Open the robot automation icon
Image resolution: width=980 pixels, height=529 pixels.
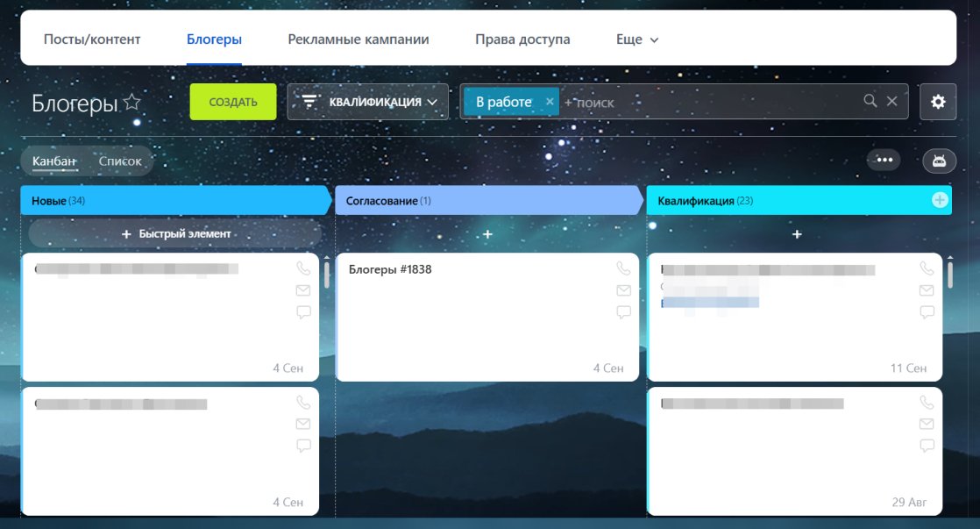940,161
